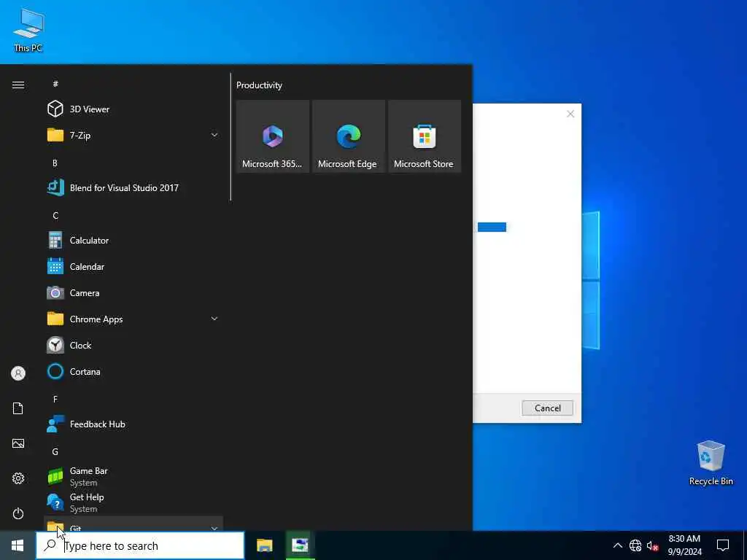The width and height of the screenshot is (747, 560).
Task: Switch to the running installer taskbar app
Action: (x=300, y=545)
